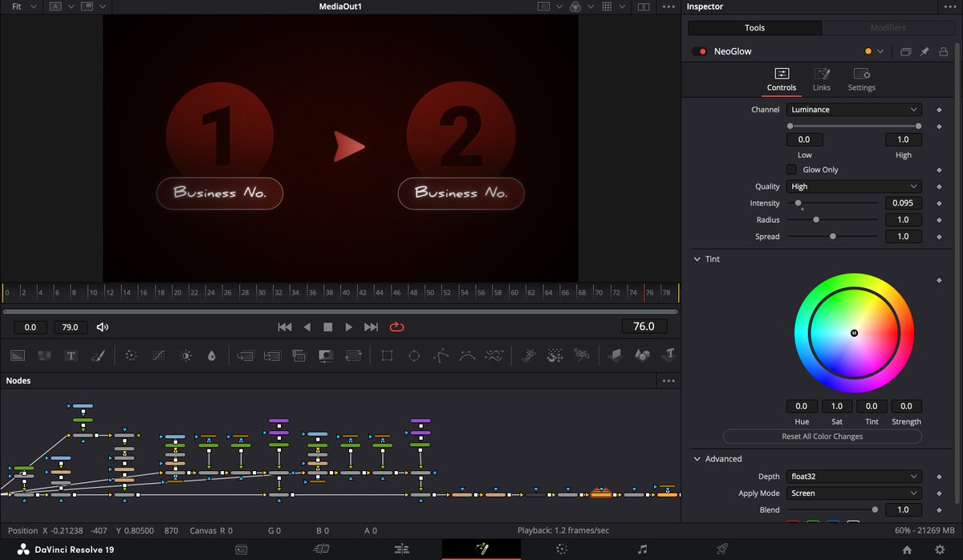963x560 pixels.
Task: Open viewer grid options dropdown
Action: tap(621, 6)
